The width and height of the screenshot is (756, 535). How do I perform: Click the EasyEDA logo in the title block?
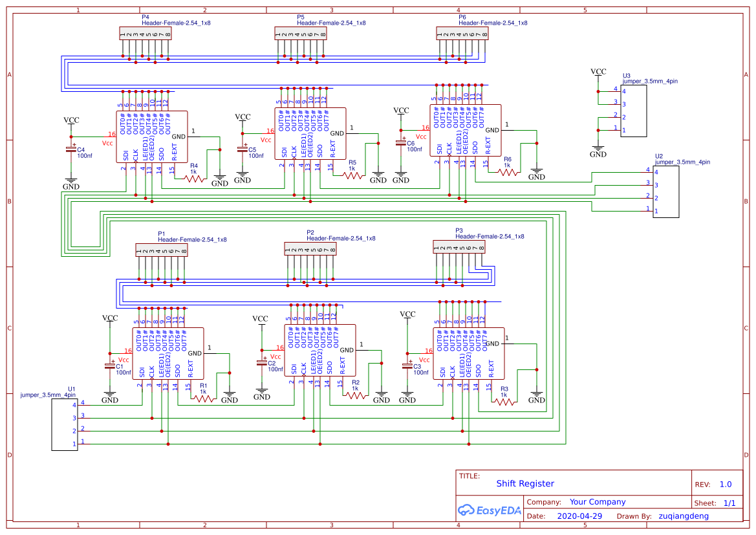tap(490, 510)
